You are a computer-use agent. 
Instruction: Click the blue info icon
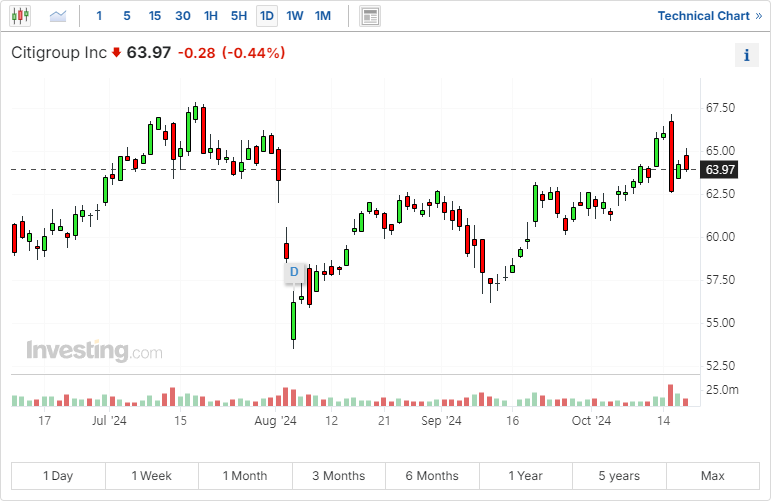746,55
